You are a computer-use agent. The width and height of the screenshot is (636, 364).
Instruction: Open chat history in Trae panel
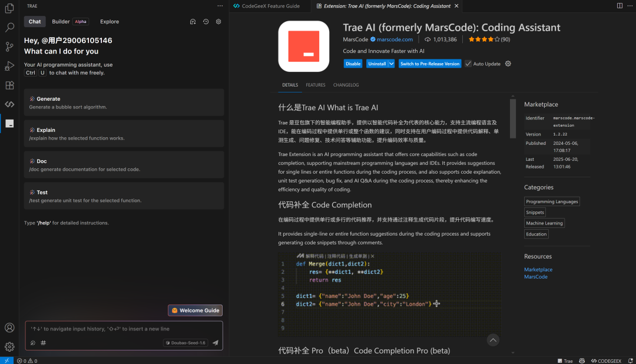[206, 22]
